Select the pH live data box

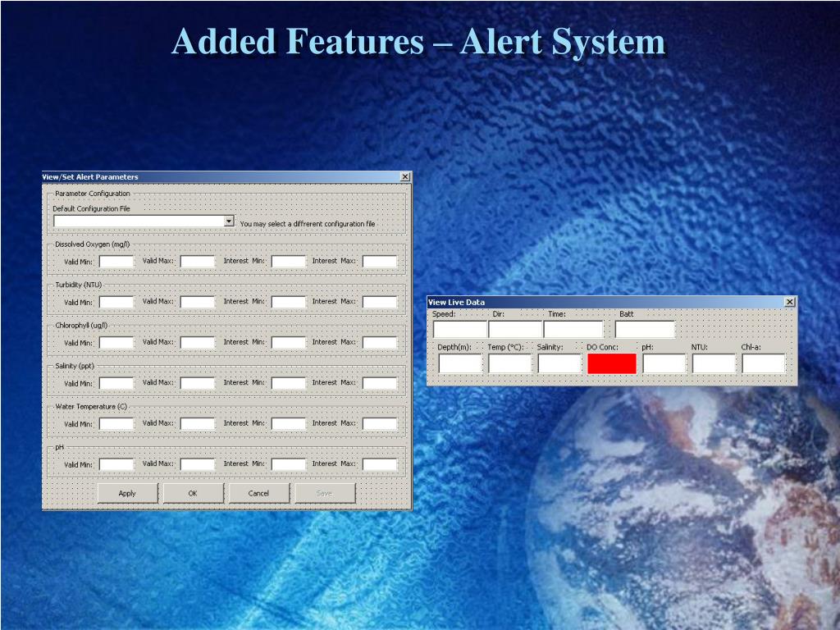664,363
